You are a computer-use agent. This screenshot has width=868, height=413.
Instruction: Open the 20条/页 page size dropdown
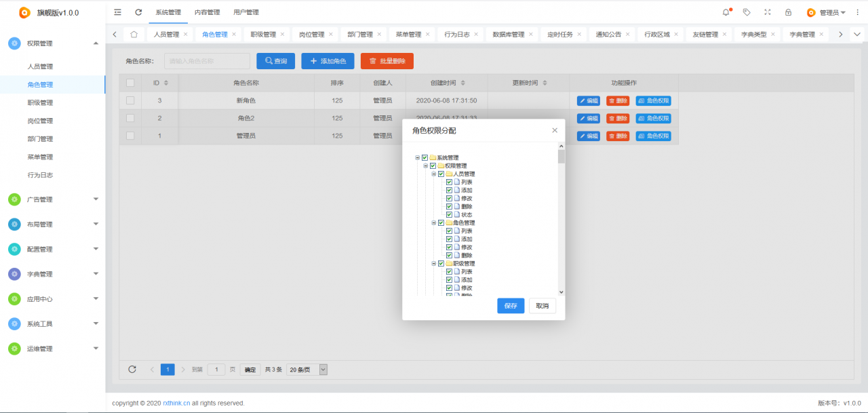(307, 370)
